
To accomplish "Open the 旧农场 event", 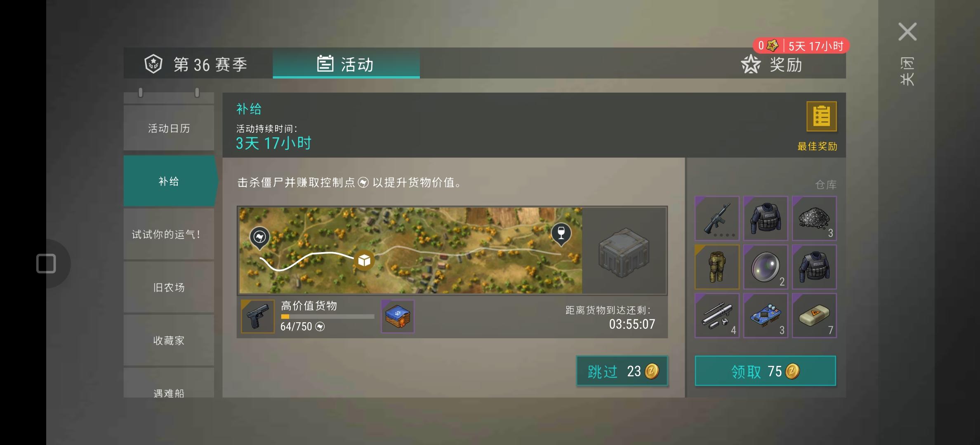I will (169, 287).
